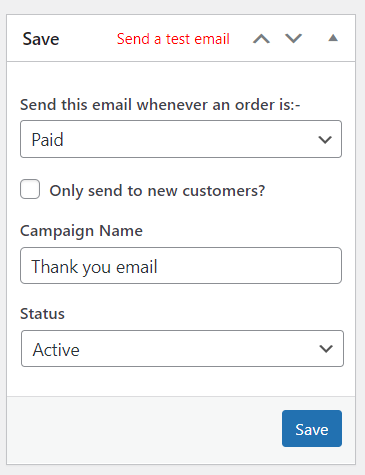
Task: Collapse the Save panel with triangle toggle
Action: point(333,38)
